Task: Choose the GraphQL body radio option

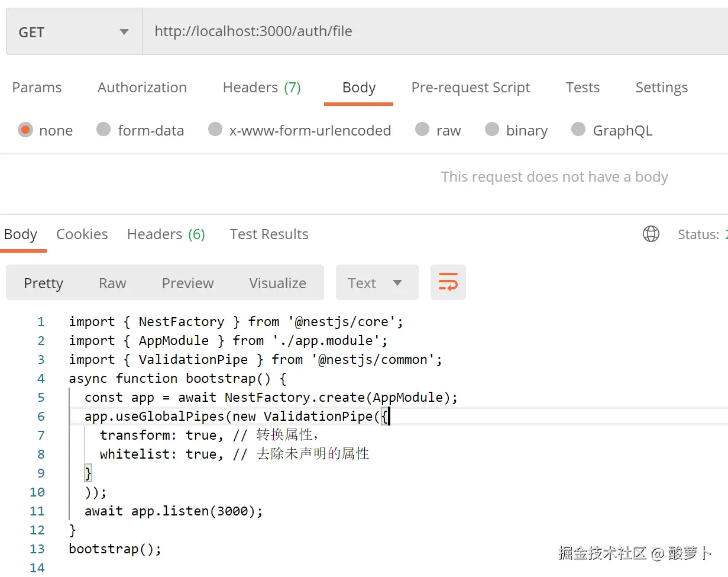Action: point(578,130)
